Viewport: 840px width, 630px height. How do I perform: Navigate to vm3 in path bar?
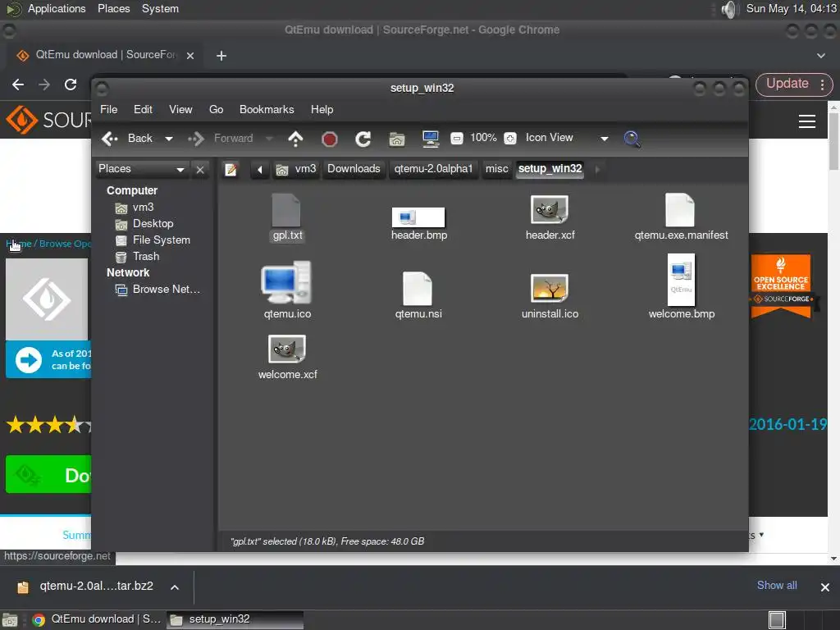tap(296, 169)
